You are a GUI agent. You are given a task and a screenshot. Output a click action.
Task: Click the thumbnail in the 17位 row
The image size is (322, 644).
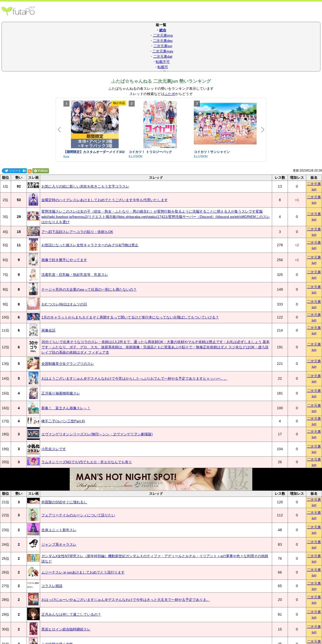[x=33, y=421]
